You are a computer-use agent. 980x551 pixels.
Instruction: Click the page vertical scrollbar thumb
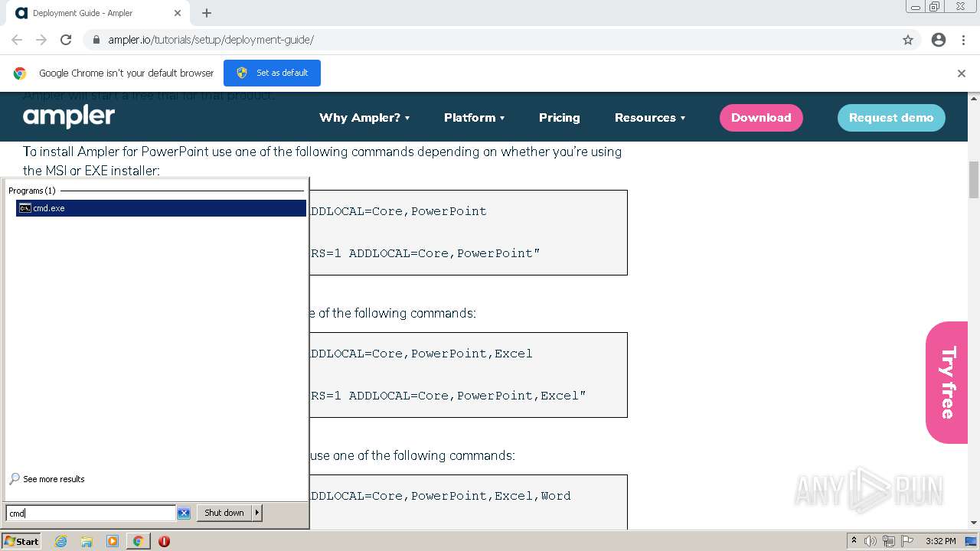[974, 180]
